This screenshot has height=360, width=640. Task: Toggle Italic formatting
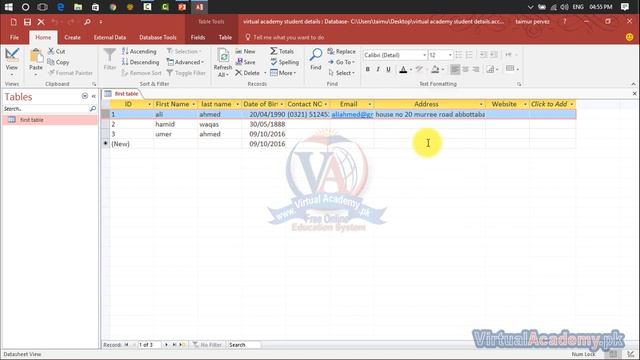[x=378, y=69]
